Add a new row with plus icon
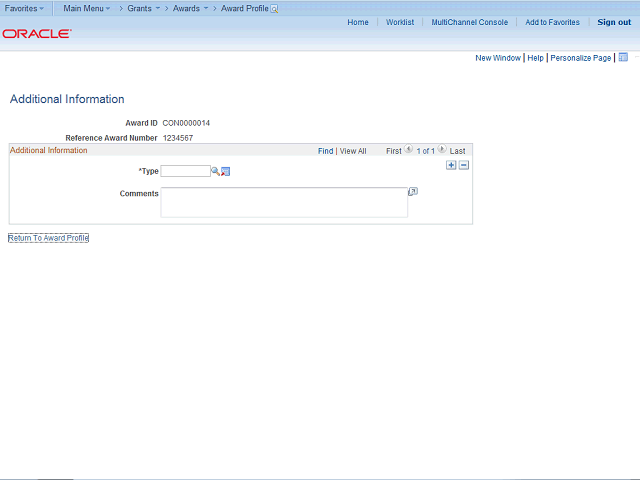 (451, 165)
